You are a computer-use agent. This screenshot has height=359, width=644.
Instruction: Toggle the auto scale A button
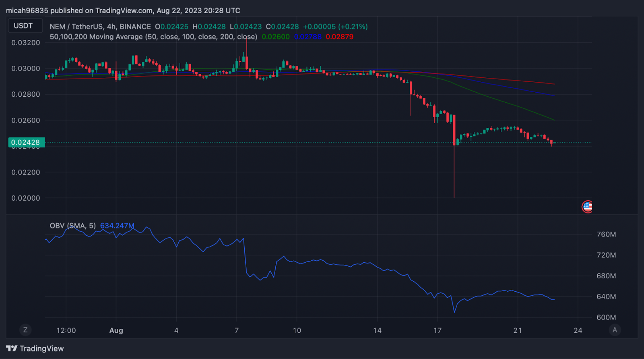pyautogui.click(x=615, y=330)
